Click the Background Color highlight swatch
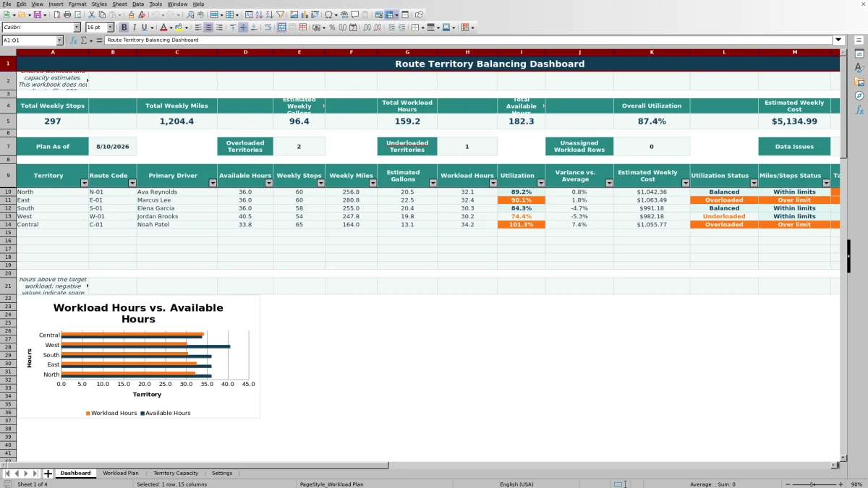Screen dimensions: 868x488 [x=179, y=27]
